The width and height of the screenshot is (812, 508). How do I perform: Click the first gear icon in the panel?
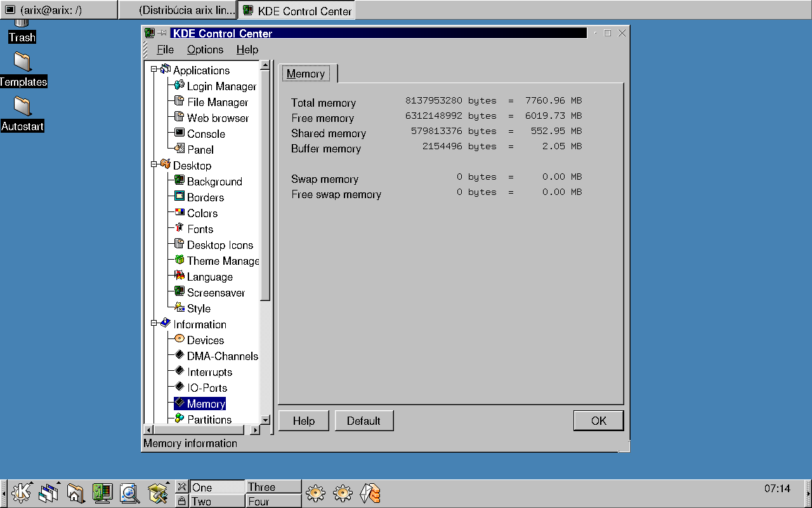tap(315, 493)
